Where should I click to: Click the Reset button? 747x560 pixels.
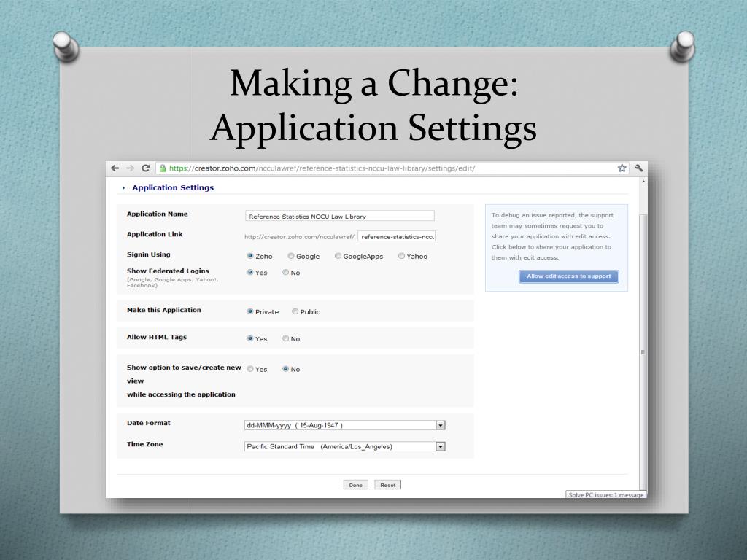[x=388, y=485]
